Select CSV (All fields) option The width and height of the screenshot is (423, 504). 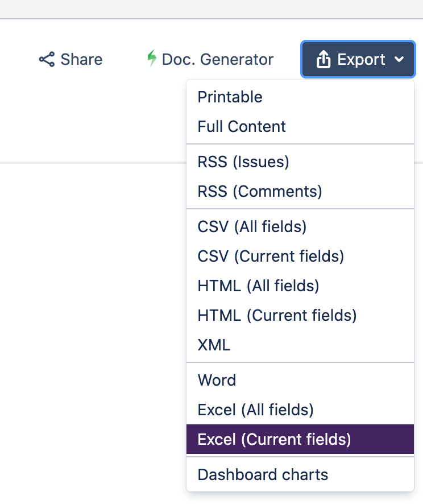[252, 227]
